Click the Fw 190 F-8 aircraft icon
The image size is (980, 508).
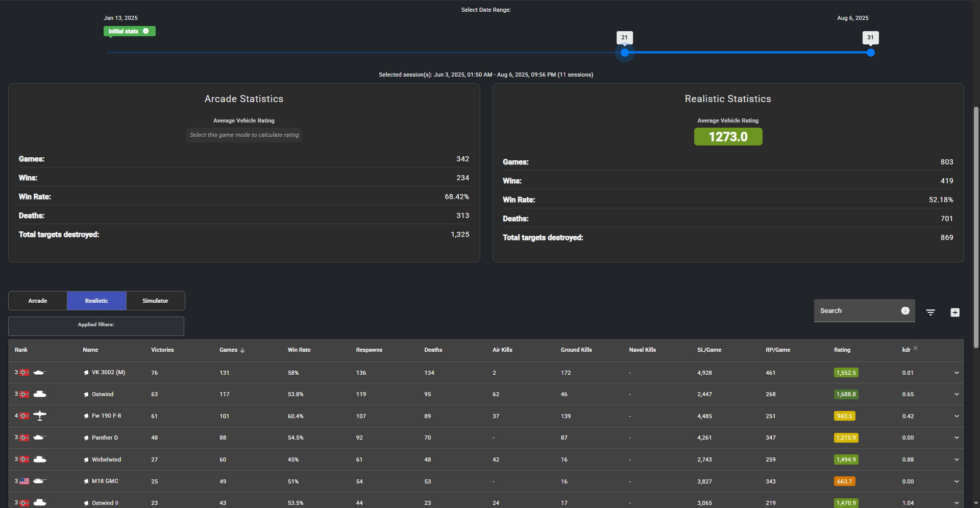pos(40,416)
